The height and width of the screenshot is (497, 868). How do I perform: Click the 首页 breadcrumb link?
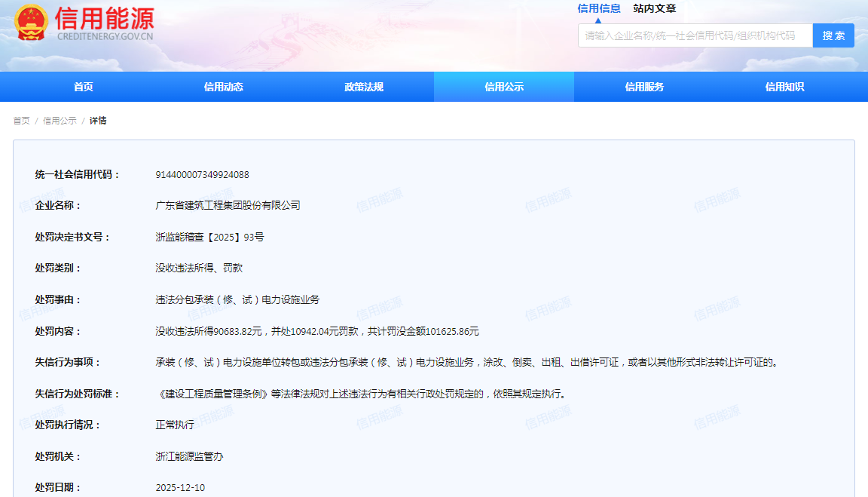(x=21, y=121)
